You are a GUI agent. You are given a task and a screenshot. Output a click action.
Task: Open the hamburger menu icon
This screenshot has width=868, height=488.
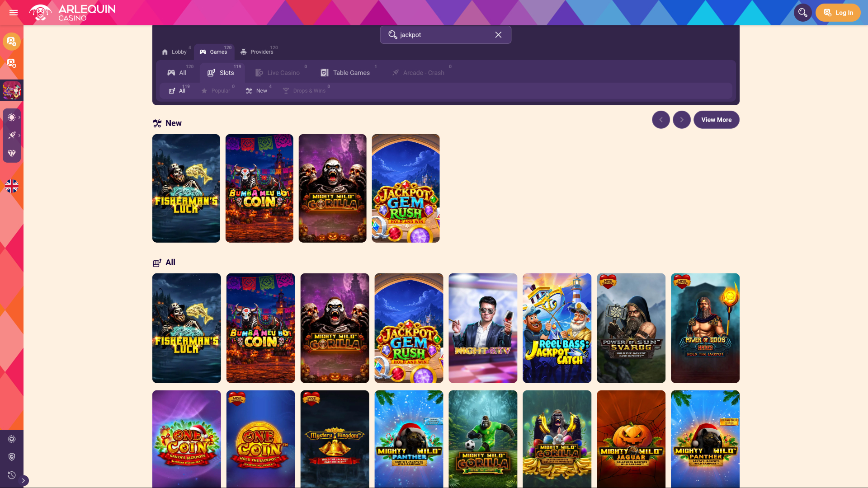coord(14,13)
